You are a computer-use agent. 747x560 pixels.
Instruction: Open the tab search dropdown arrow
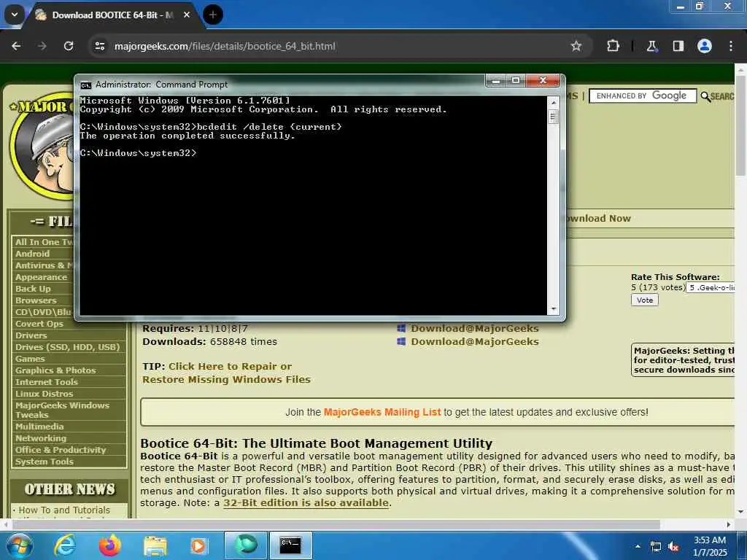click(x=15, y=15)
